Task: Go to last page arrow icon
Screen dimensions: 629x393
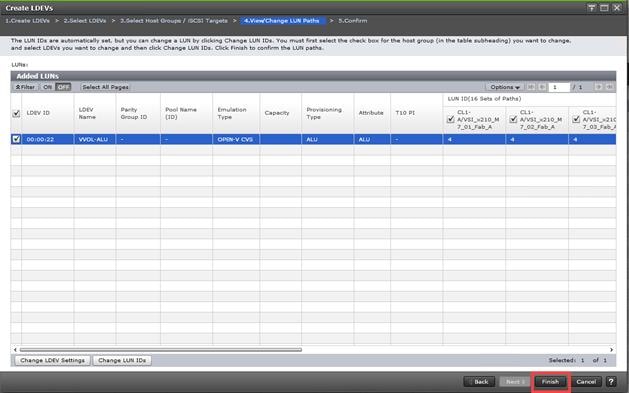Action: click(x=609, y=87)
